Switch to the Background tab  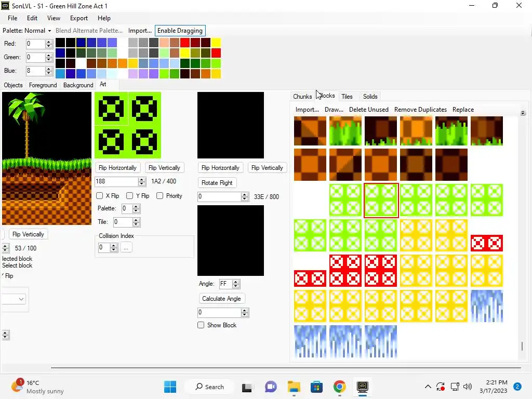(78, 85)
